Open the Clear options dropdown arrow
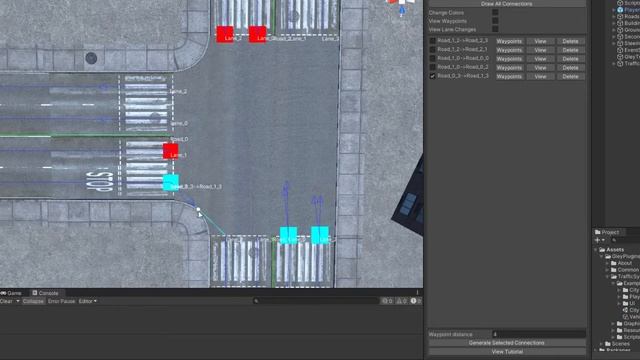 (x=18, y=301)
